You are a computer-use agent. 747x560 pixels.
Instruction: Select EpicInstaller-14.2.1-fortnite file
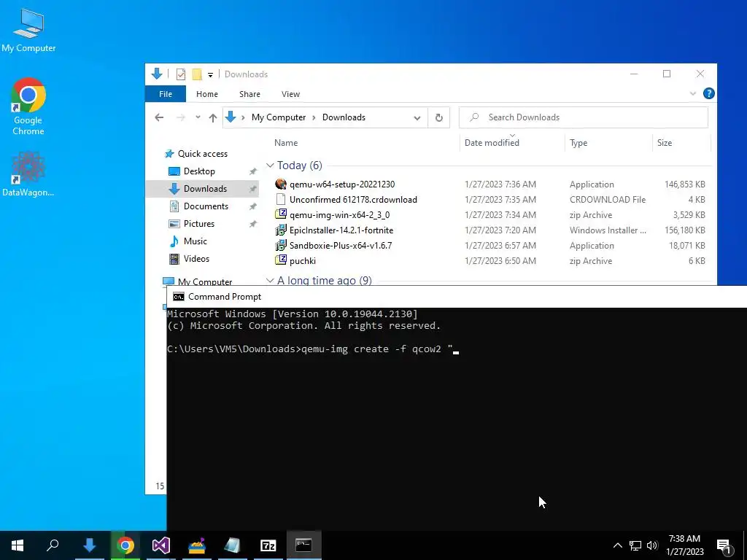[341, 230]
